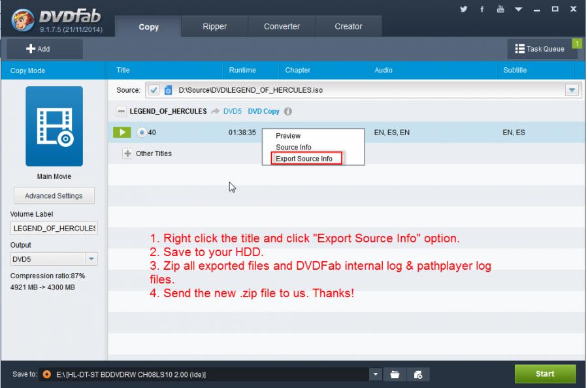
Task: Toggle the Source checkbox
Action: click(154, 90)
